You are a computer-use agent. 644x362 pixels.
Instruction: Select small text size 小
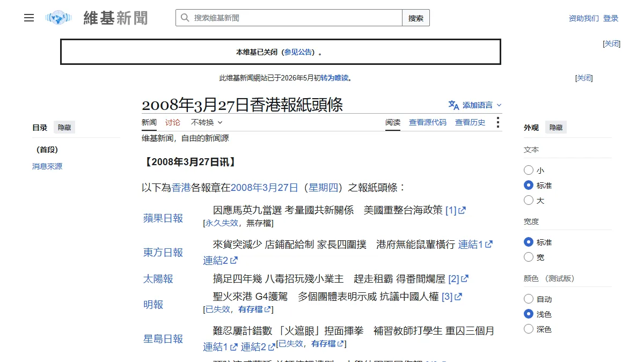(x=529, y=170)
